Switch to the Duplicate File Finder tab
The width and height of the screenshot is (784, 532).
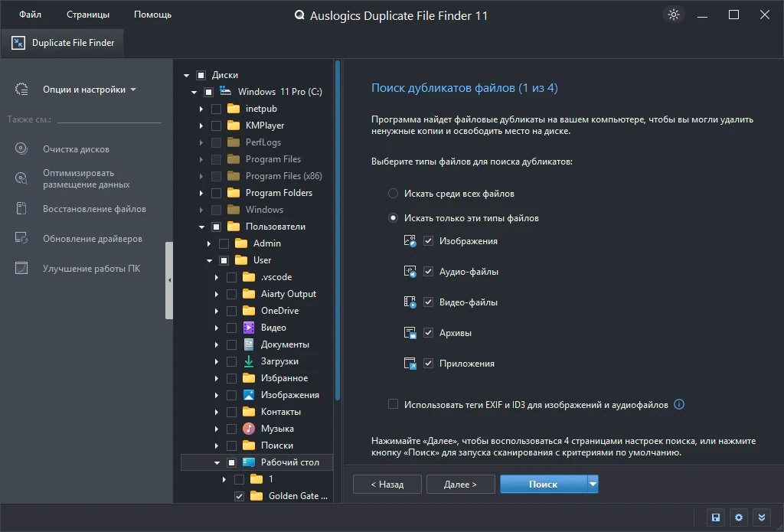coord(63,43)
